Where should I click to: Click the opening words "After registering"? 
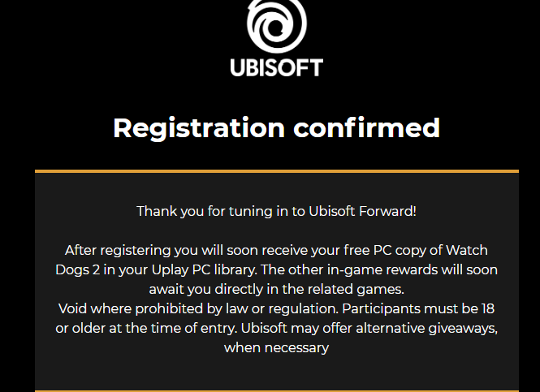pos(119,249)
